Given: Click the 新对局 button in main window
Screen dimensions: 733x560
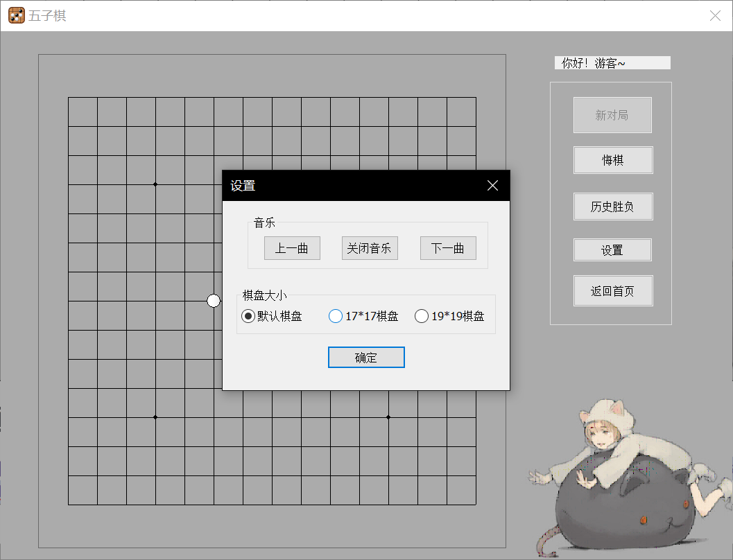Looking at the screenshot, I should [612, 115].
